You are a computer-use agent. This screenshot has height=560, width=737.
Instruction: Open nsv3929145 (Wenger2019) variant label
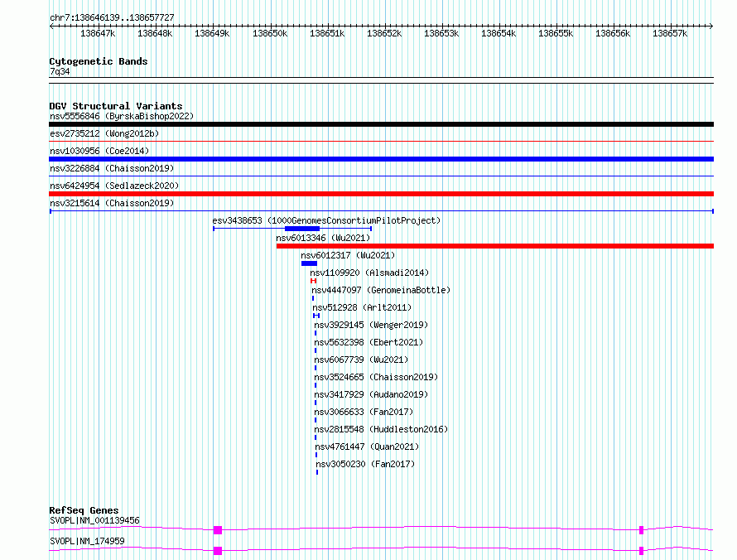(371, 325)
